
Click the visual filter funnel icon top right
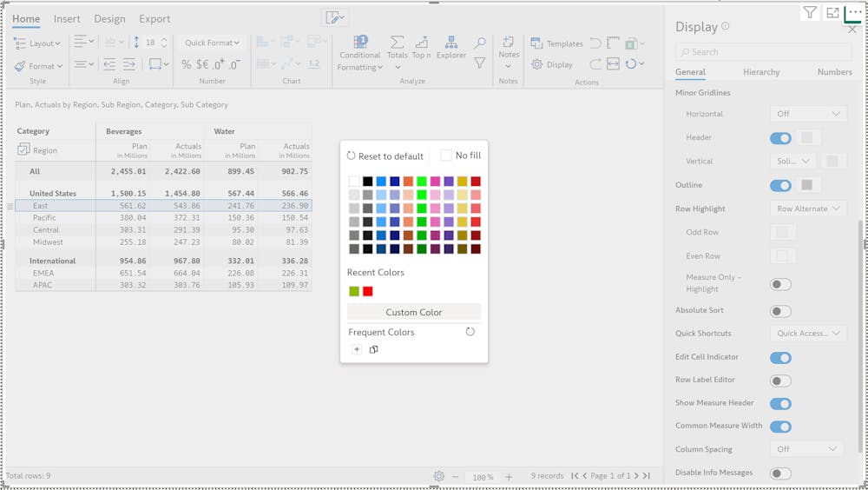point(810,12)
